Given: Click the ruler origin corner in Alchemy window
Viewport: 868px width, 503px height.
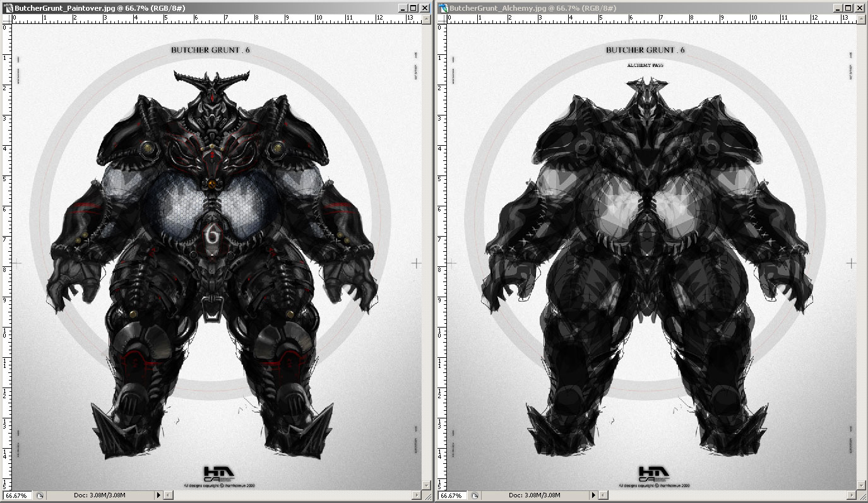Looking at the screenshot, I should (x=442, y=19).
